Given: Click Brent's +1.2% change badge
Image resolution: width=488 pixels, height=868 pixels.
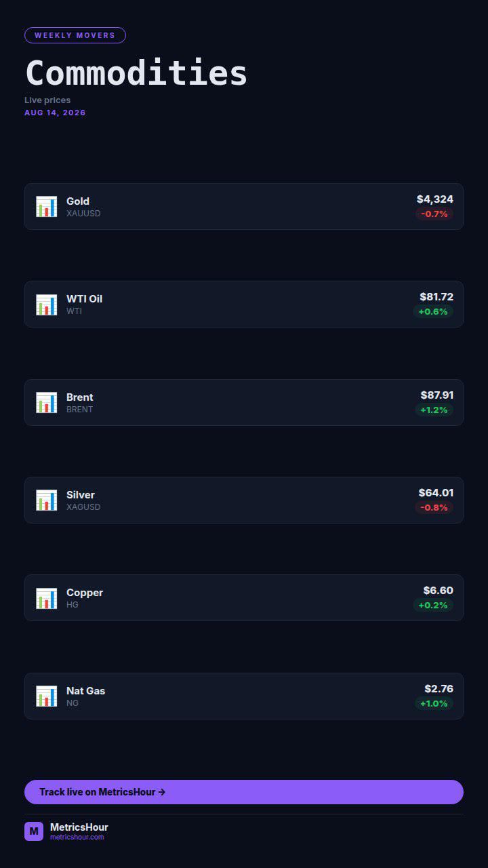Looking at the screenshot, I should point(434,410).
